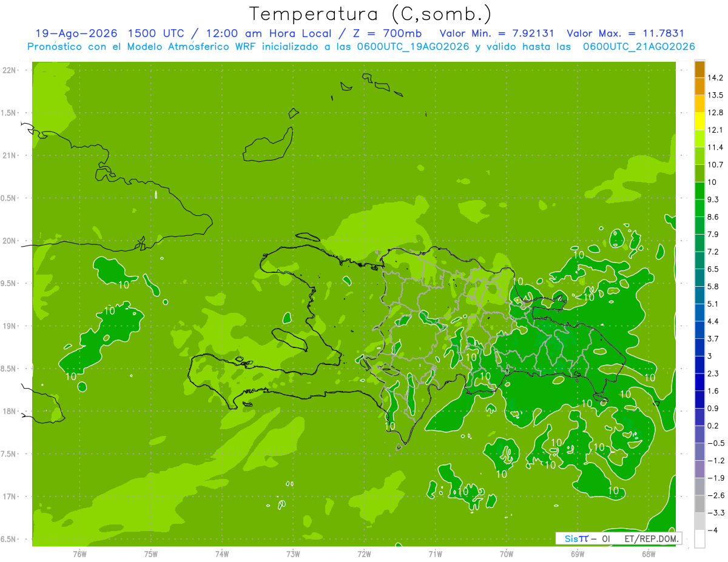Click the colorbar label '5.8'
This screenshot has height=562, width=728.
tap(713, 287)
